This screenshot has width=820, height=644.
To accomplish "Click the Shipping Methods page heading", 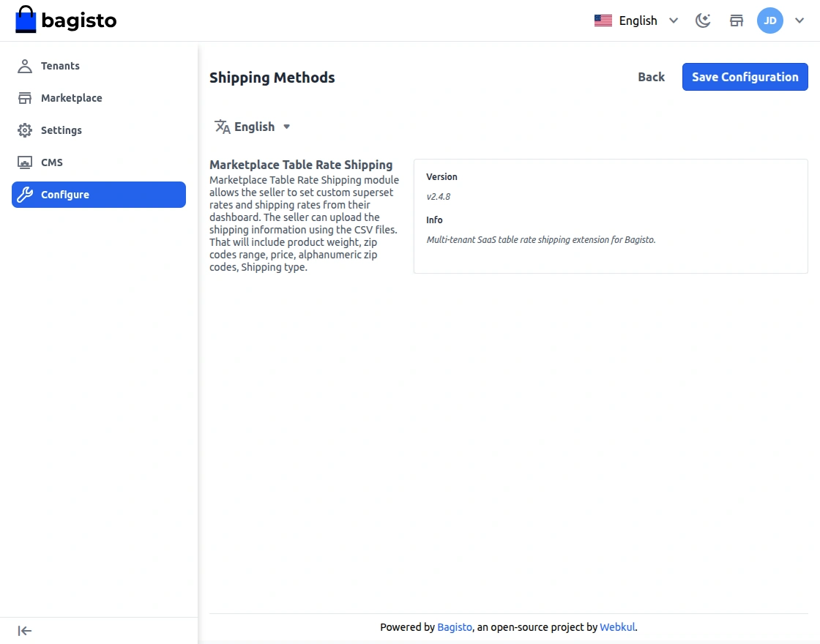I will pyautogui.click(x=272, y=78).
